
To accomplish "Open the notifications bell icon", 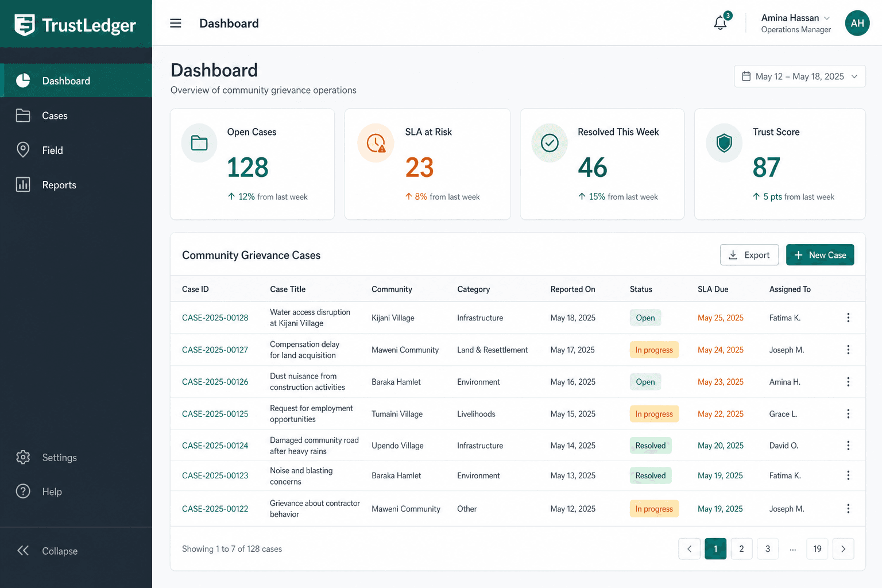I will tap(720, 23).
